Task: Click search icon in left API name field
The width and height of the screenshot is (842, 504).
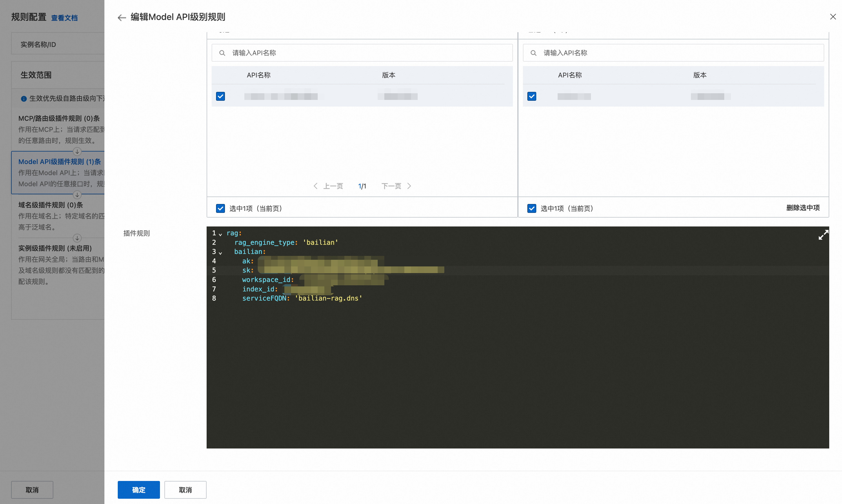Action: [x=222, y=53]
